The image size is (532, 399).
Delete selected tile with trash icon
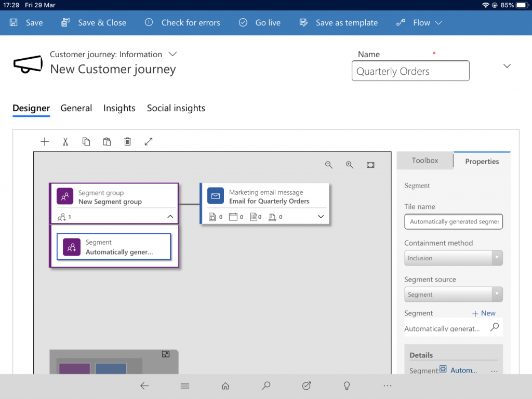(128, 141)
